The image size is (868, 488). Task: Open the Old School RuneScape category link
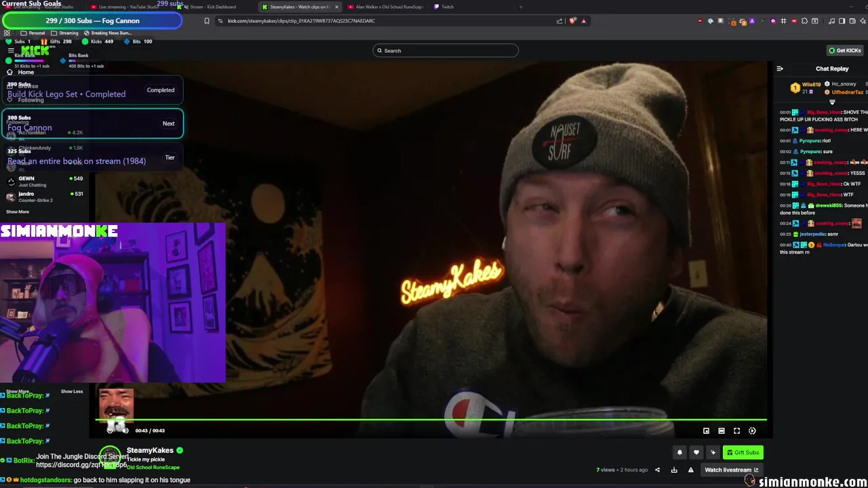pos(153,467)
